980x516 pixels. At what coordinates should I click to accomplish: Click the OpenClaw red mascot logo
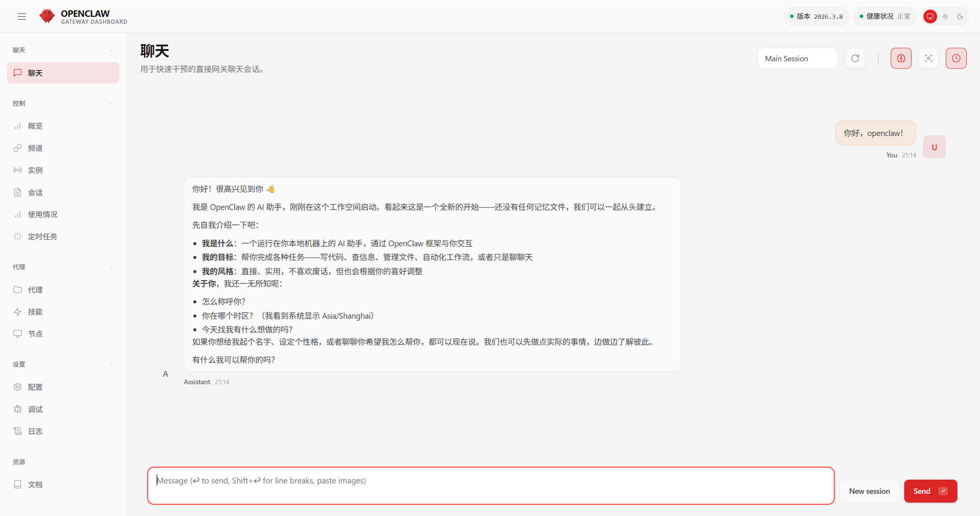point(47,16)
